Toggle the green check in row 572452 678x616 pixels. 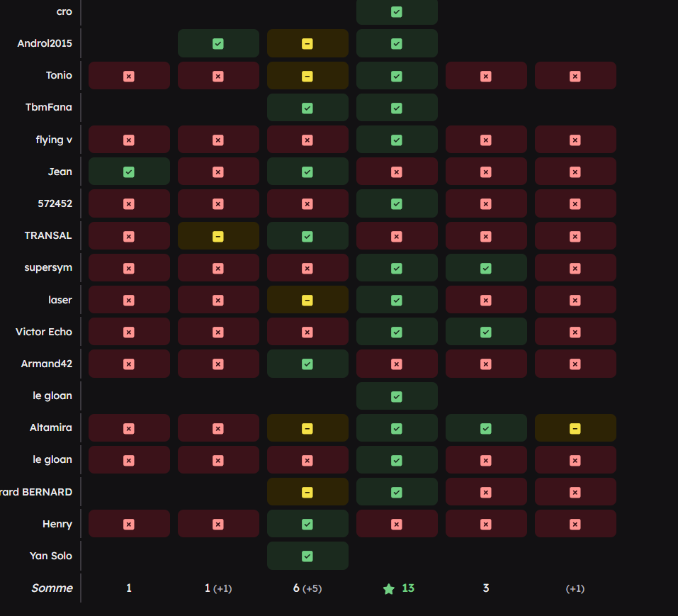pos(397,204)
